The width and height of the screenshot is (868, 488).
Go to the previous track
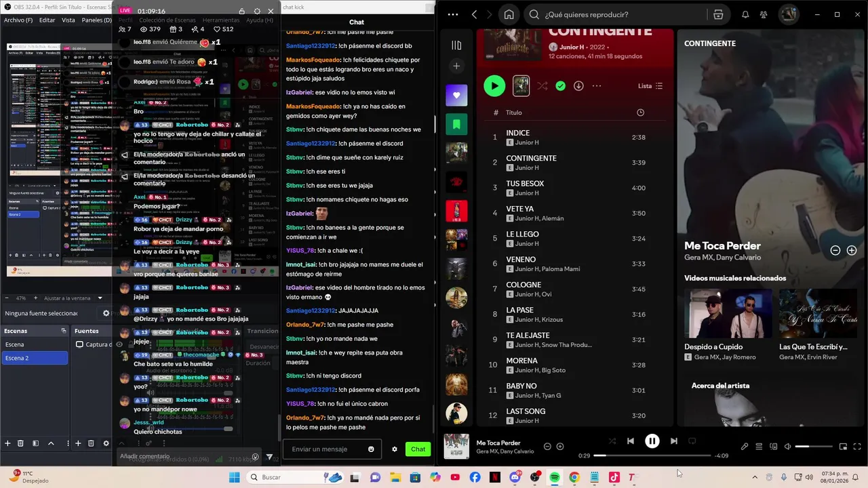(630, 441)
